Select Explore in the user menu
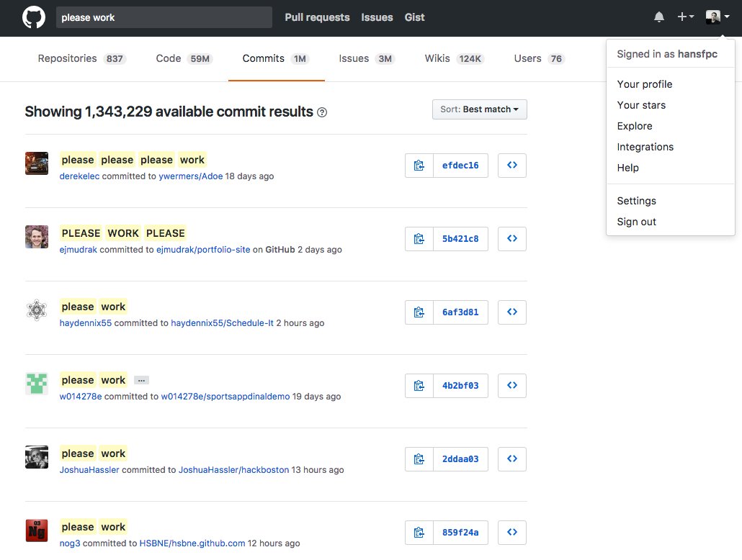This screenshot has width=742, height=560. click(x=670, y=126)
